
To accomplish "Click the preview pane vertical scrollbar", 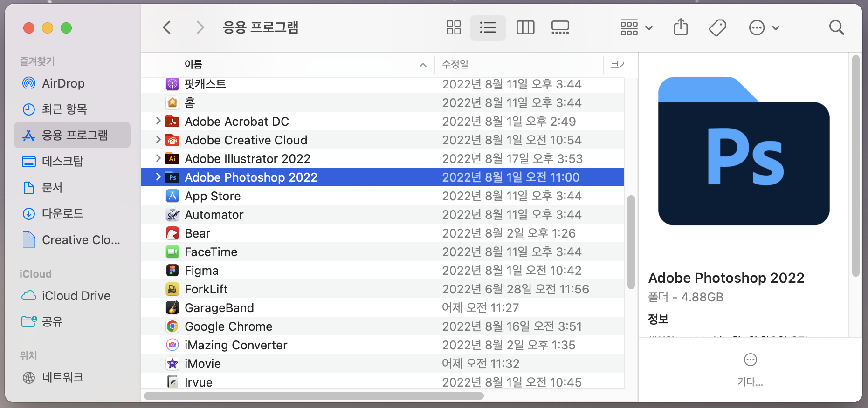I will pos(855,166).
